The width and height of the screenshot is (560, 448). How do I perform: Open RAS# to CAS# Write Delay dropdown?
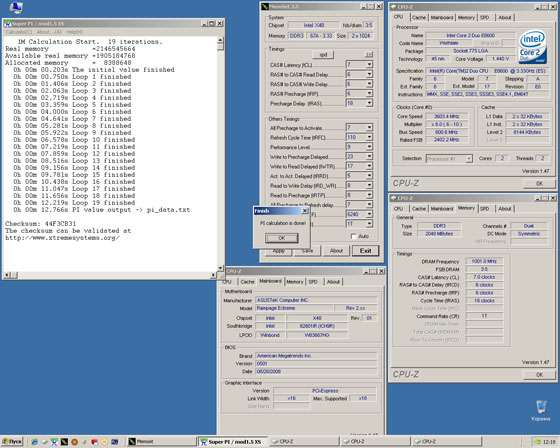[369, 84]
